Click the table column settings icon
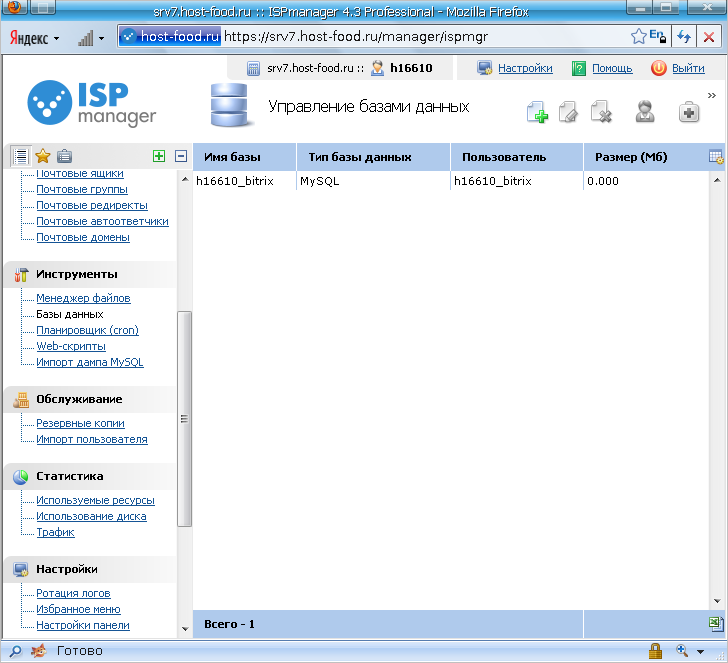The height and width of the screenshot is (663, 728). pos(715,157)
